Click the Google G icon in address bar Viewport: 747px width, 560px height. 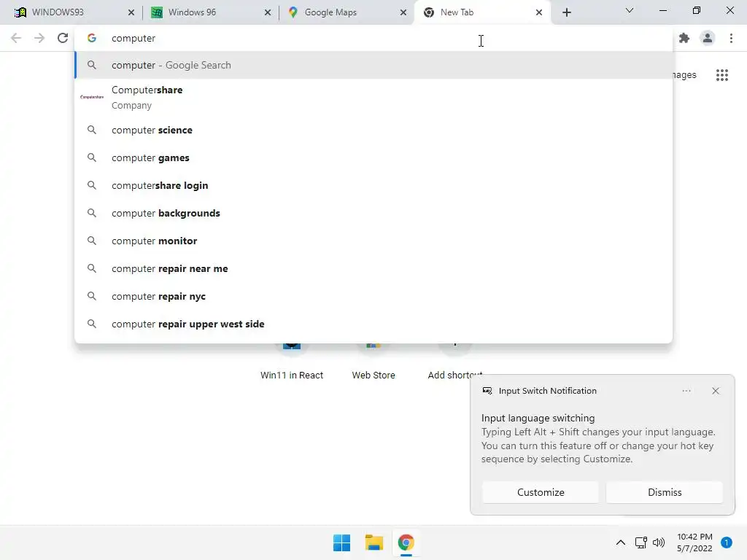[91, 38]
